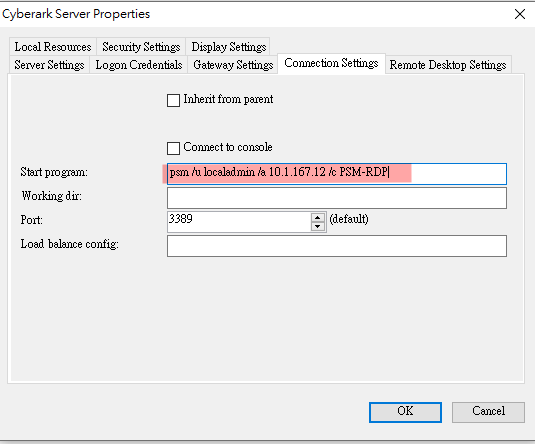This screenshot has height=444, width=535.
Task: Switch to Remote Desktop Settings tab
Action: click(448, 65)
